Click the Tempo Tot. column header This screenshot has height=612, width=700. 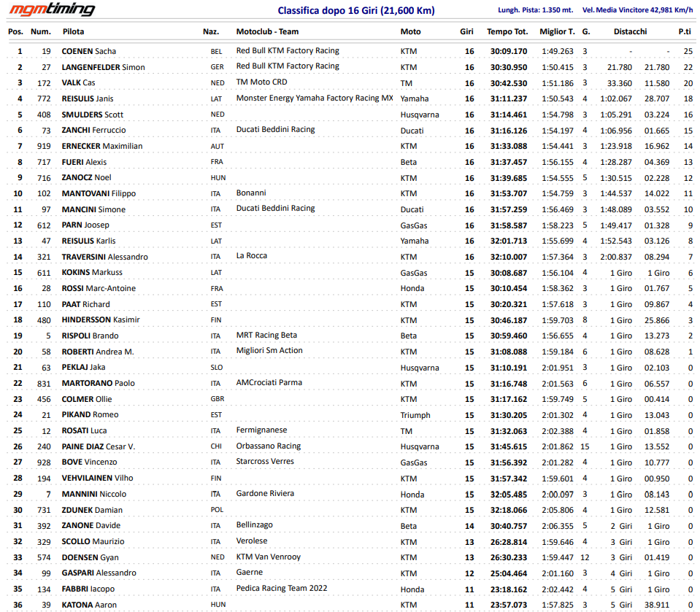point(507,31)
